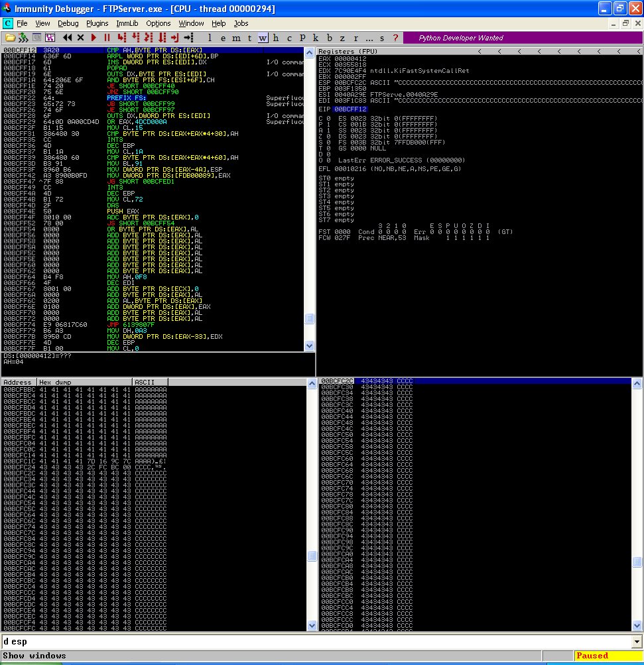Open the command bar history dropdown arrow
This screenshot has width=644, height=665.
637,641
